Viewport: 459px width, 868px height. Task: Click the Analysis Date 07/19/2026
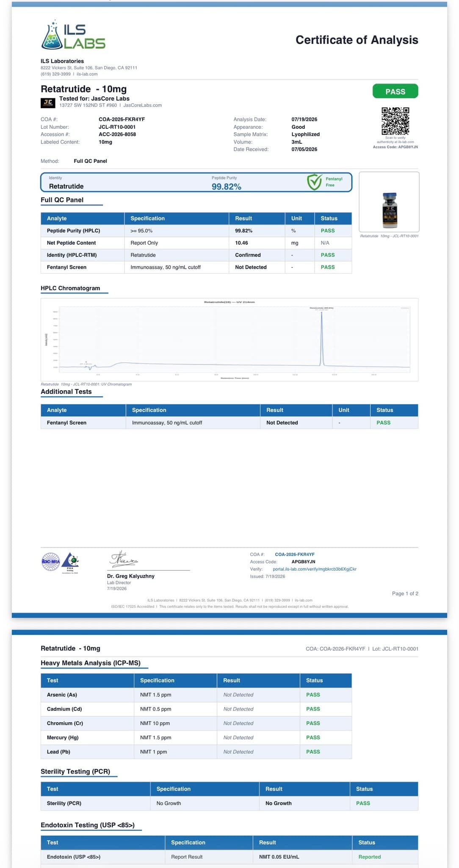(x=304, y=120)
